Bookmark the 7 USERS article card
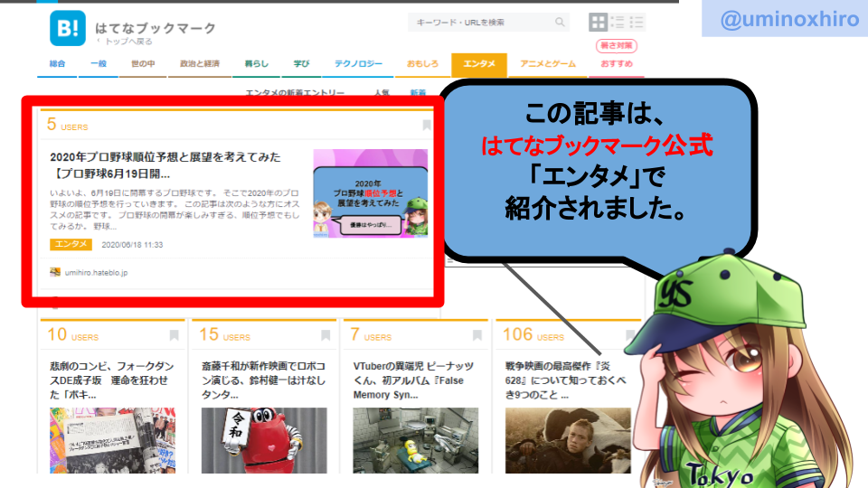Viewport: 868px width, 488px height. pyautogui.click(x=477, y=335)
